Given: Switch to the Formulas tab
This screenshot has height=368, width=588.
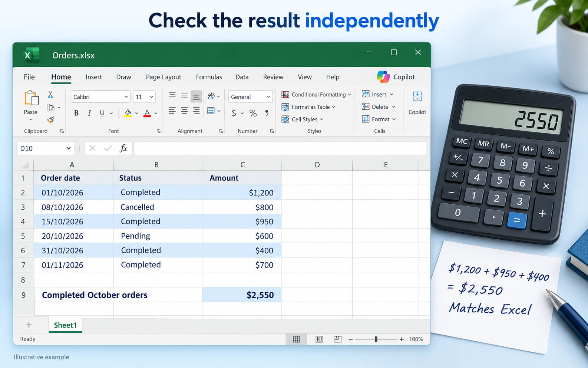Looking at the screenshot, I should (x=209, y=77).
